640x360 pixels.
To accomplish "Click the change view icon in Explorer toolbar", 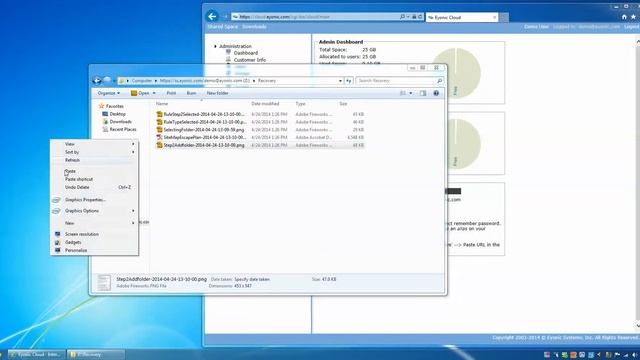I will tap(403, 93).
